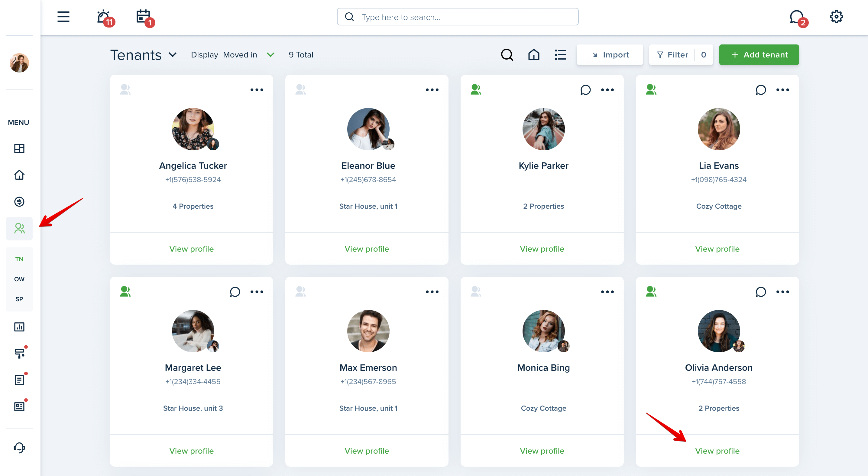
Task: View profile of Max Emerson
Action: point(367,451)
